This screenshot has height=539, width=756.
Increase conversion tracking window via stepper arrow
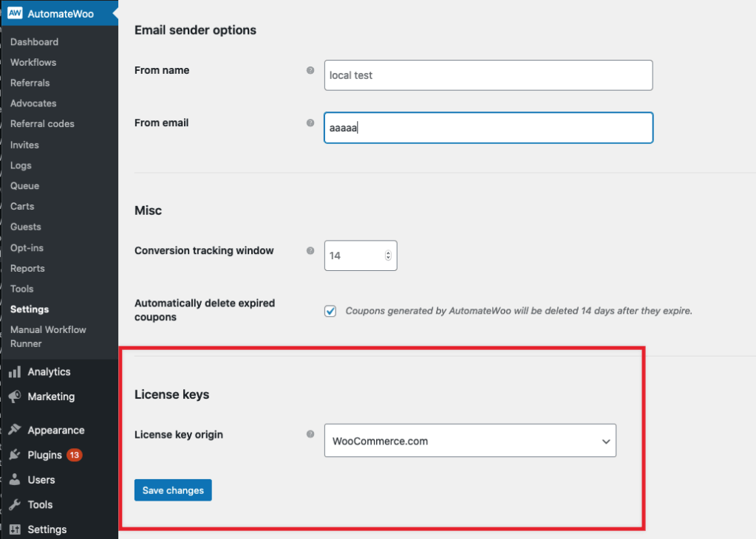tap(388, 251)
